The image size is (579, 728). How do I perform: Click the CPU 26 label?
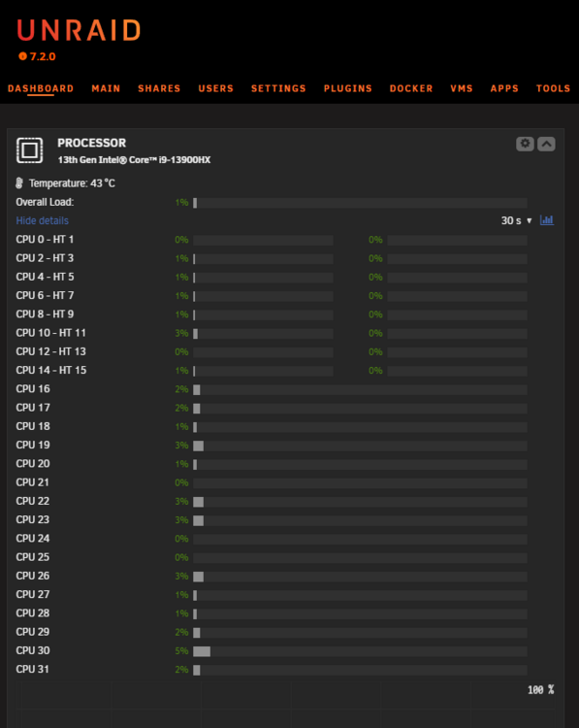click(x=32, y=576)
